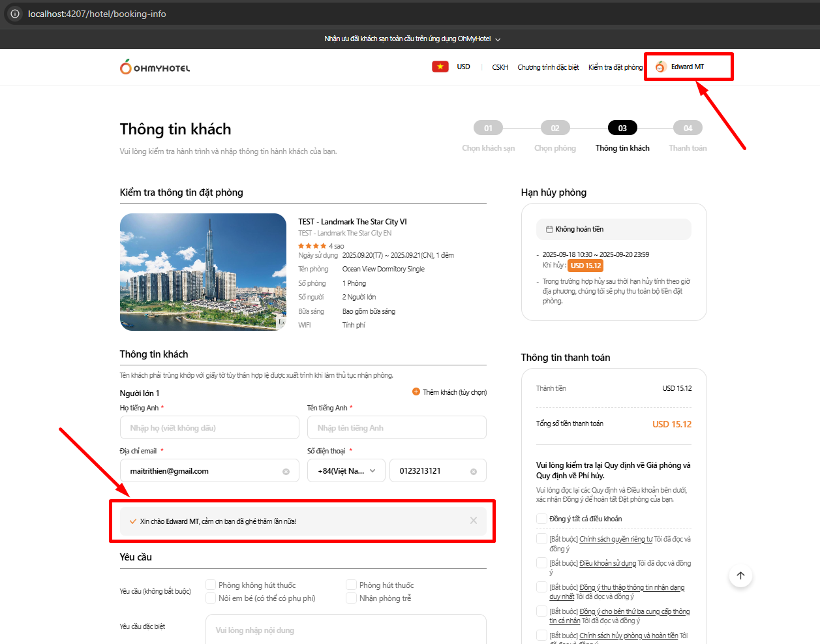Expand the top promotional banner chevron
The image size is (820, 644).
tap(498, 39)
